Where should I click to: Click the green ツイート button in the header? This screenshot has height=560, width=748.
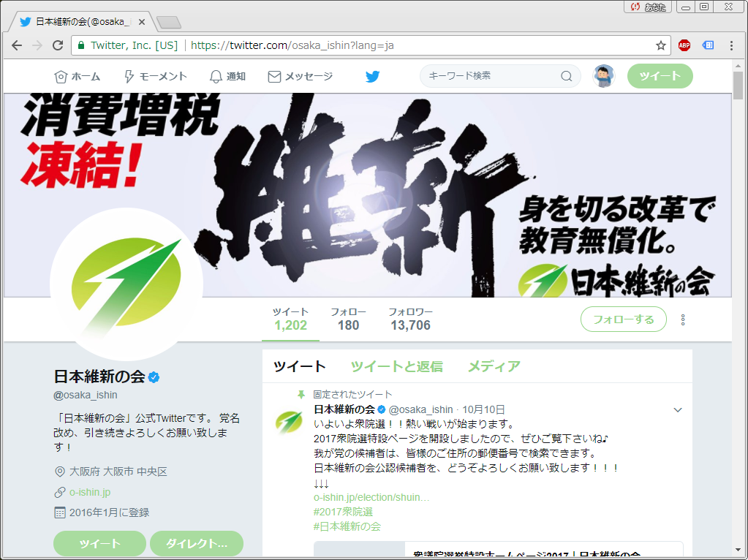[x=660, y=76]
